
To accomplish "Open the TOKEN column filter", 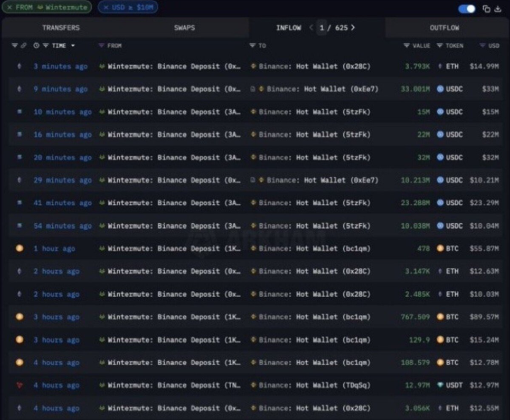I will [x=439, y=45].
